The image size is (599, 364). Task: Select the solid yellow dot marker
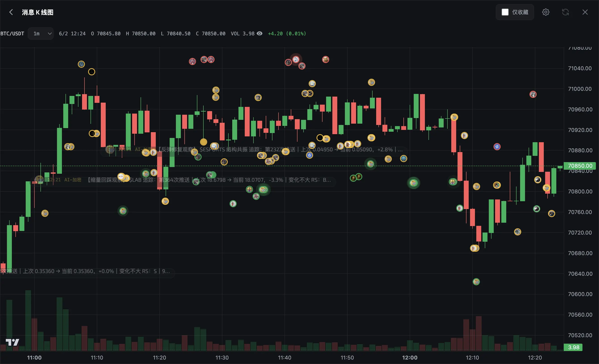click(203, 142)
